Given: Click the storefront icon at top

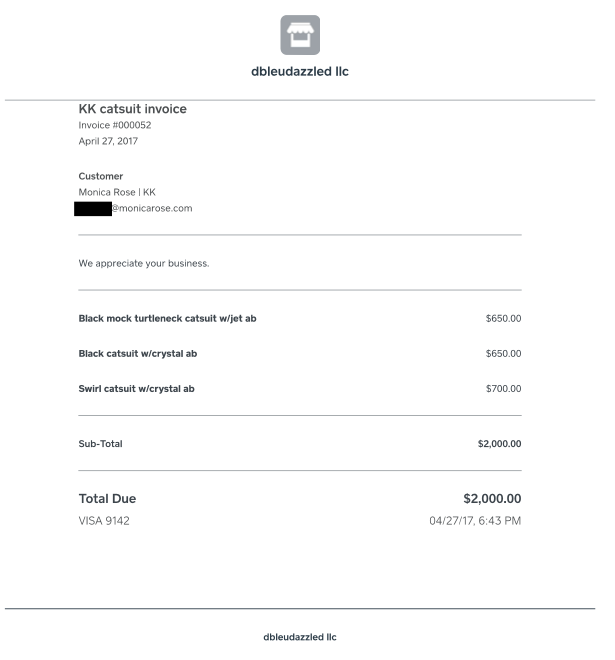Looking at the screenshot, I should (x=300, y=35).
